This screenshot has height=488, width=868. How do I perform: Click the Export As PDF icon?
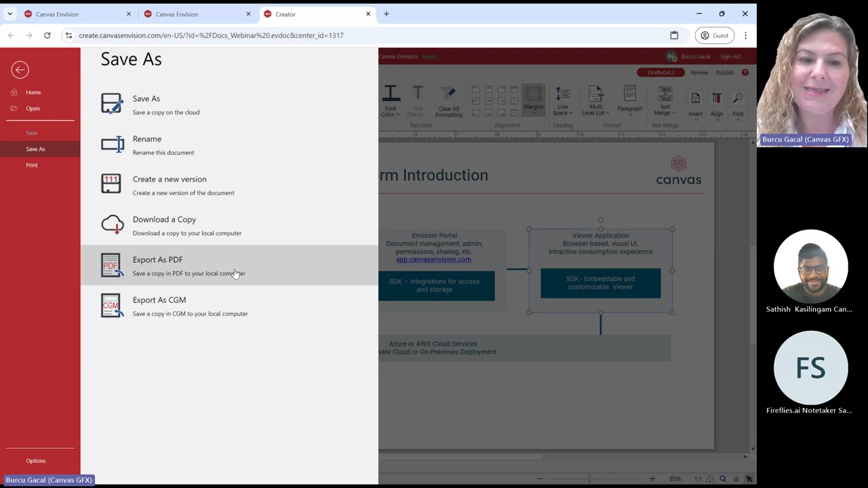[x=112, y=265]
